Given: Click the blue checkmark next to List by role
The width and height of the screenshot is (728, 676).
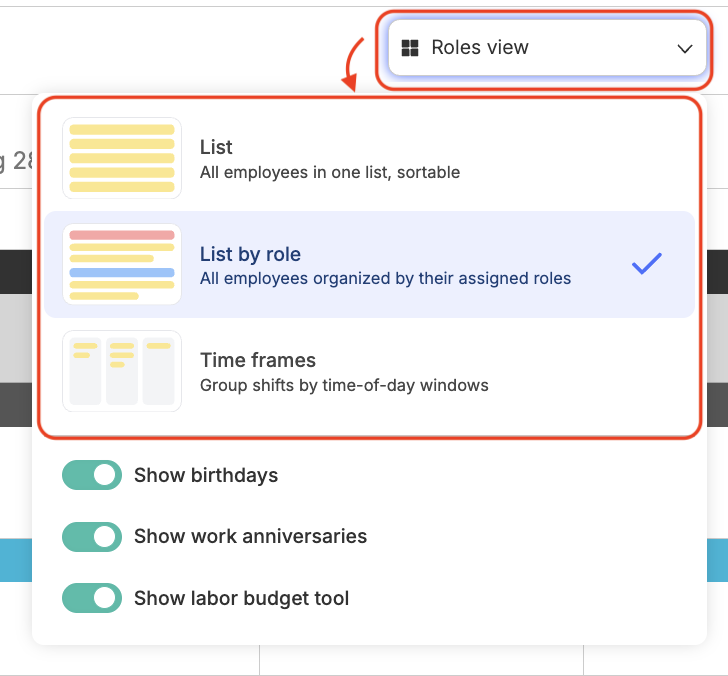Looking at the screenshot, I should coord(647,264).
